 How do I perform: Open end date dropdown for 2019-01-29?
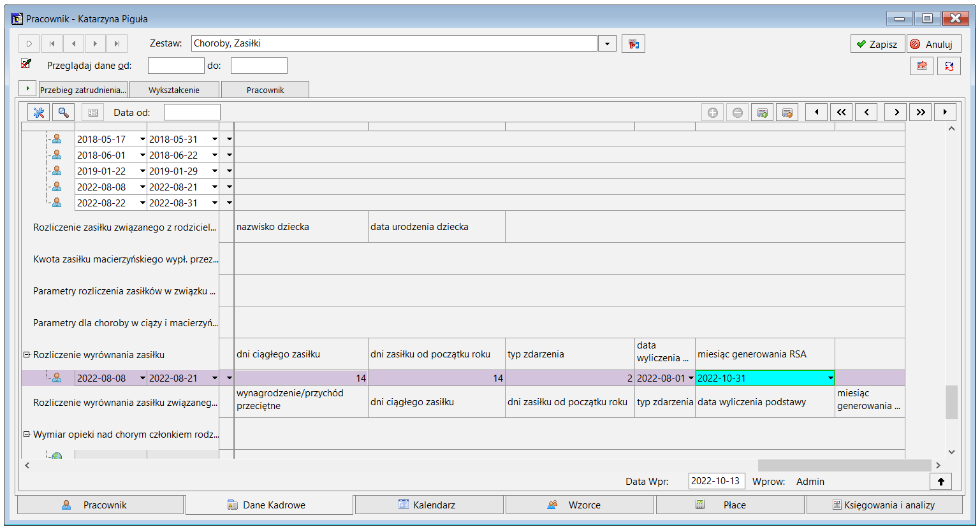tap(215, 171)
